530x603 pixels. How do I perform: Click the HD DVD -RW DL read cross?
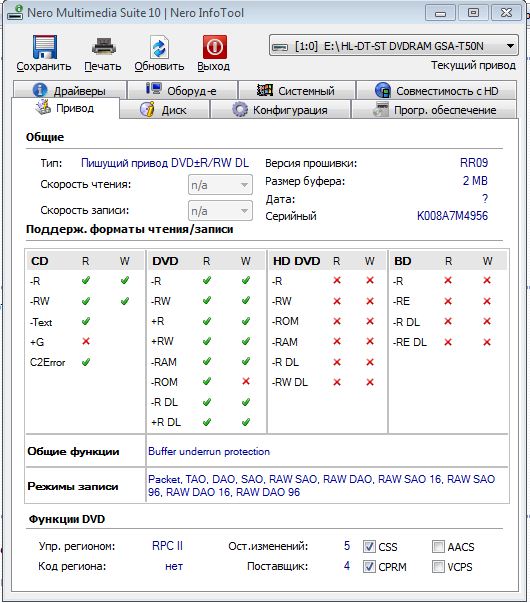[x=337, y=382]
